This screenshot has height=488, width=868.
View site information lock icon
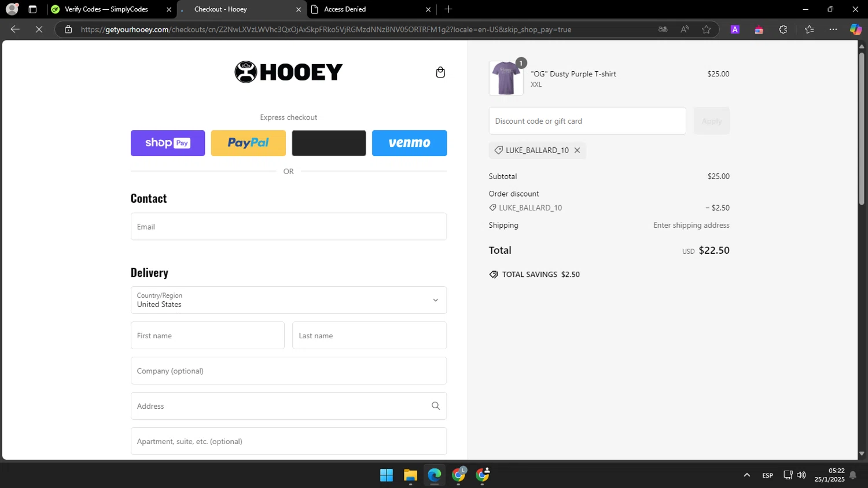pos(68,29)
